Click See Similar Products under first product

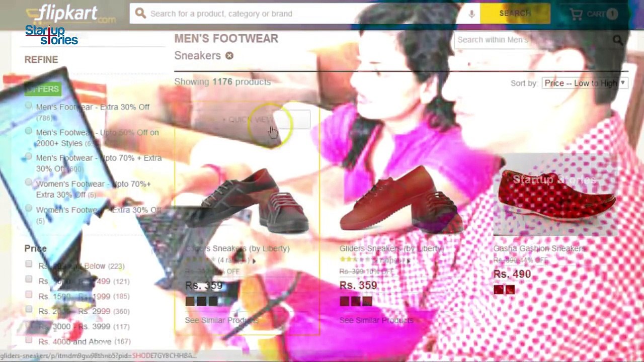221,320
